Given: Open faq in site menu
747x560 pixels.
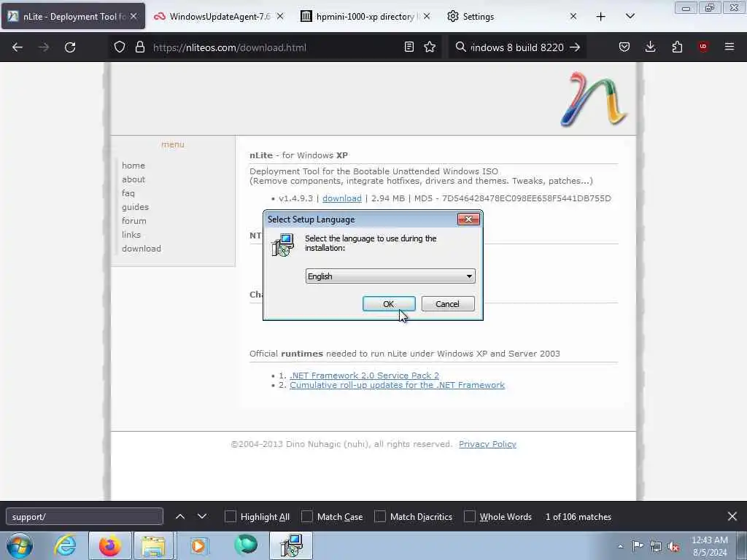Looking at the screenshot, I should click(128, 192).
